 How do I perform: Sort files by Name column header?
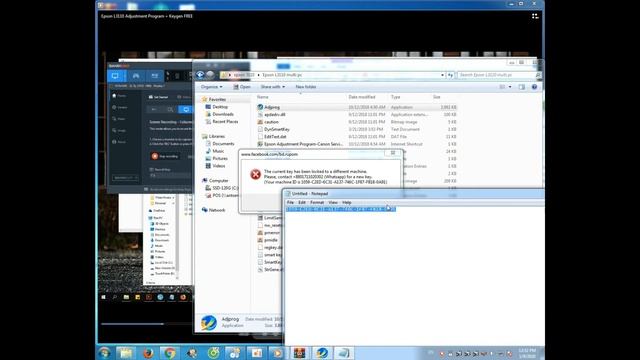point(263,97)
